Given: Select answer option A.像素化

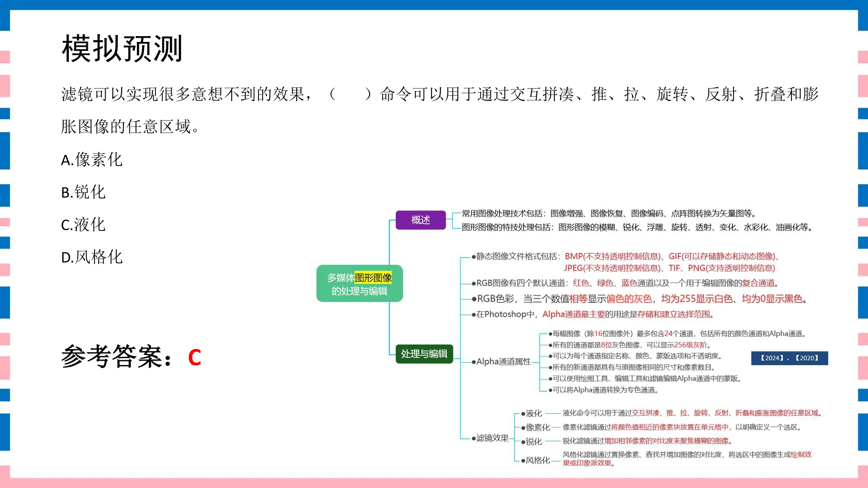Looking at the screenshot, I should pyautogui.click(x=92, y=159).
